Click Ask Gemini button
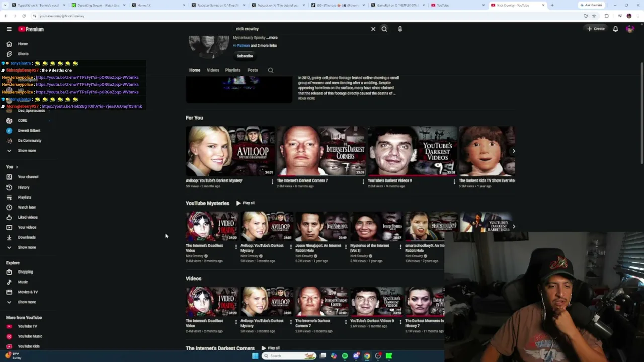Image resolution: width=644 pixels, height=362 pixels. [592, 5]
